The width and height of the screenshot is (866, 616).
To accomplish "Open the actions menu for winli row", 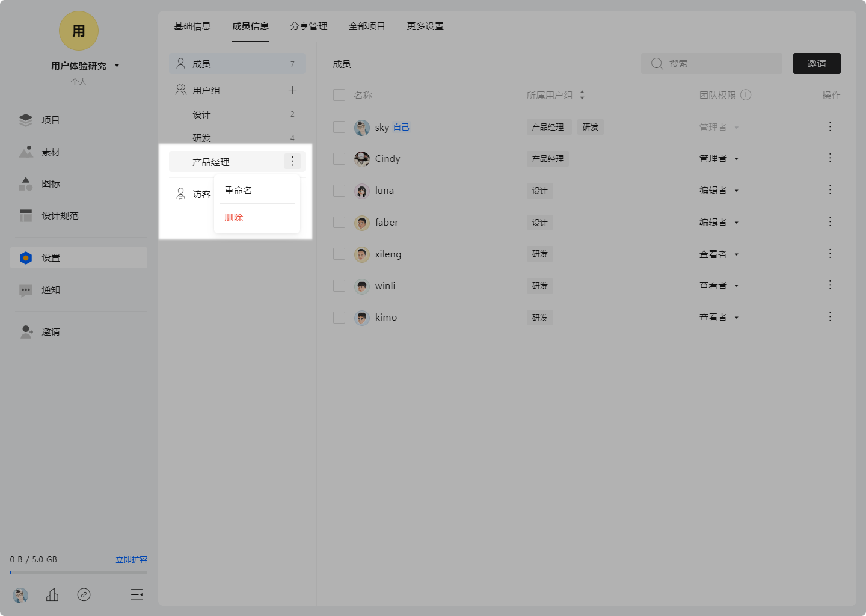I will click(x=830, y=285).
